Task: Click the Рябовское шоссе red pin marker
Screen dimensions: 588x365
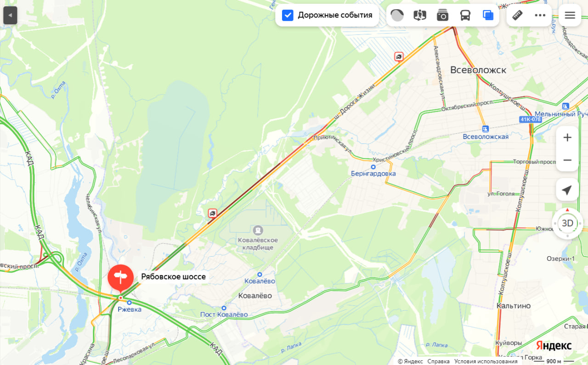Action: pyautogui.click(x=120, y=278)
